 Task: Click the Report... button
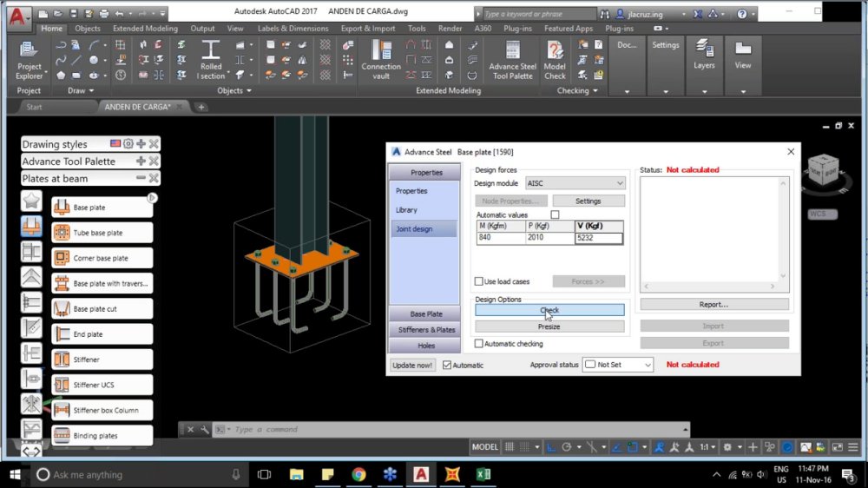coord(714,305)
